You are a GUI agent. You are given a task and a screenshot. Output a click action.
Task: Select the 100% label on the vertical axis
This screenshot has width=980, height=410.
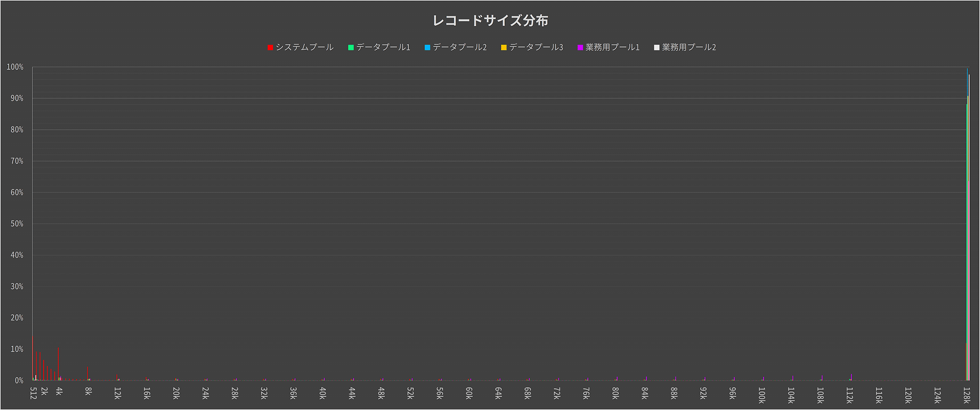pos(15,67)
